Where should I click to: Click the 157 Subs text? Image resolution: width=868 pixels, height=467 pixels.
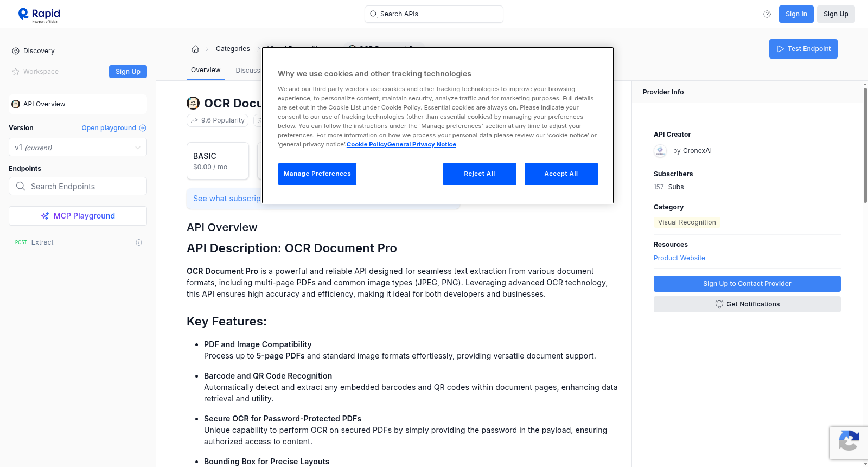(668, 187)
